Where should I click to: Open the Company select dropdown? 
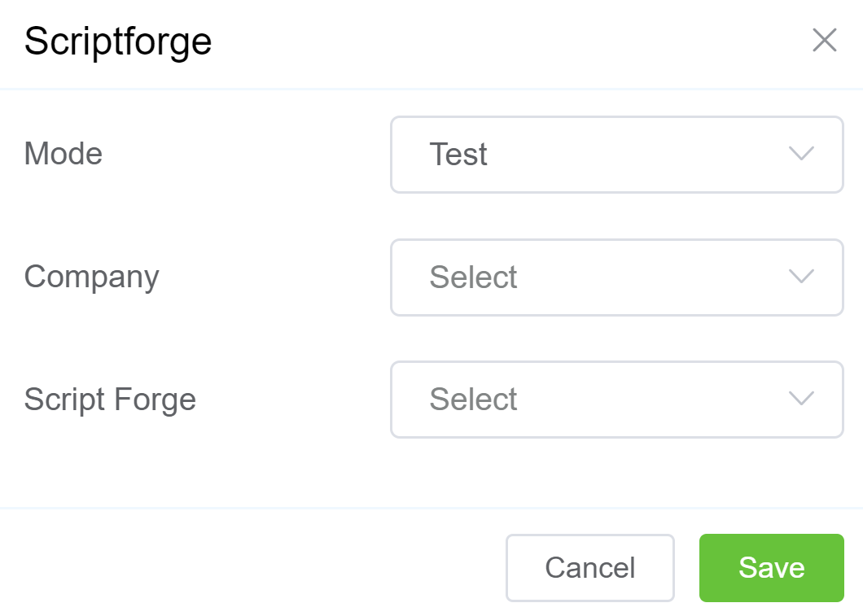(x=616, y=277)
